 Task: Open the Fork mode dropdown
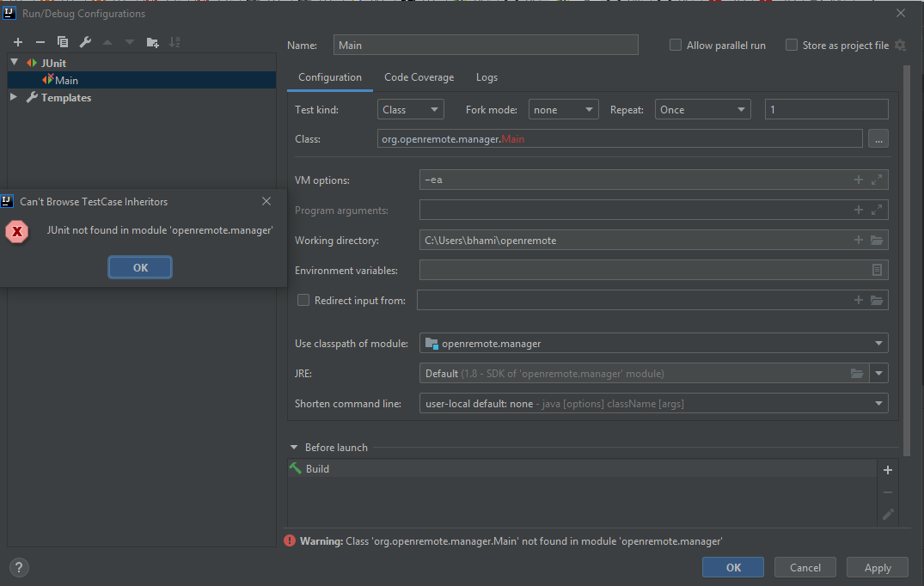(563, 110)
